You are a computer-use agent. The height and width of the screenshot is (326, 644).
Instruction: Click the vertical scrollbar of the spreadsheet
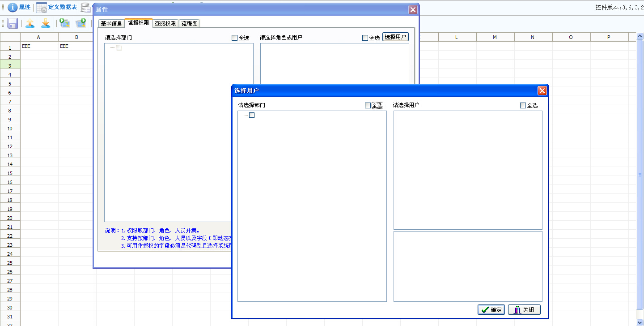[x=640, y=175]
